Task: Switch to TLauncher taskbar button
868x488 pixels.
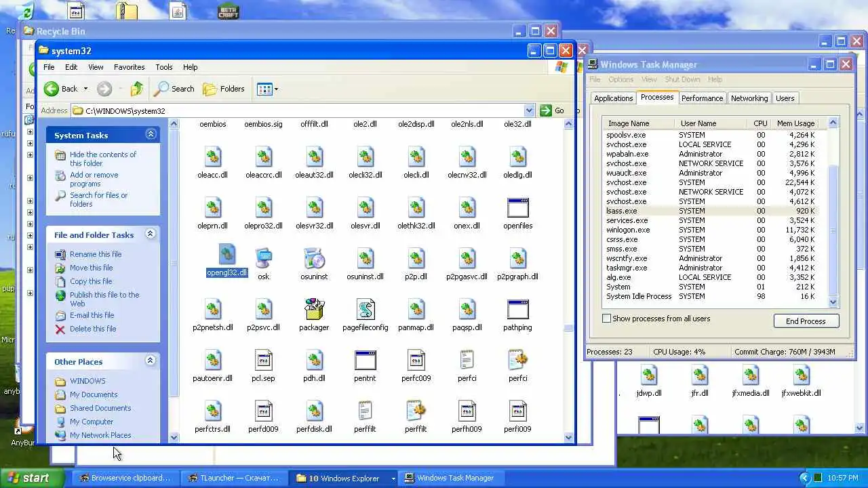Action: [x=234, y=478]
